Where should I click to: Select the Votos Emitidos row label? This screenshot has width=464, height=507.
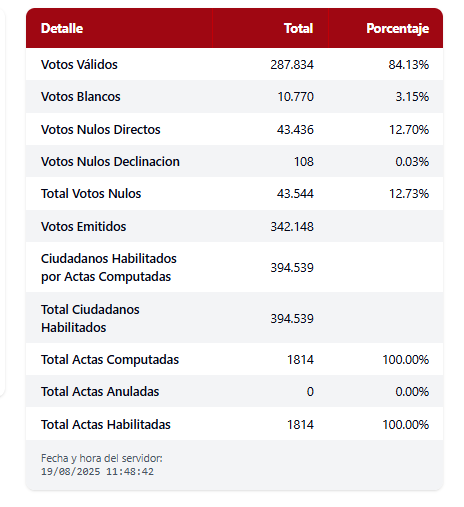tap(84, 227)
